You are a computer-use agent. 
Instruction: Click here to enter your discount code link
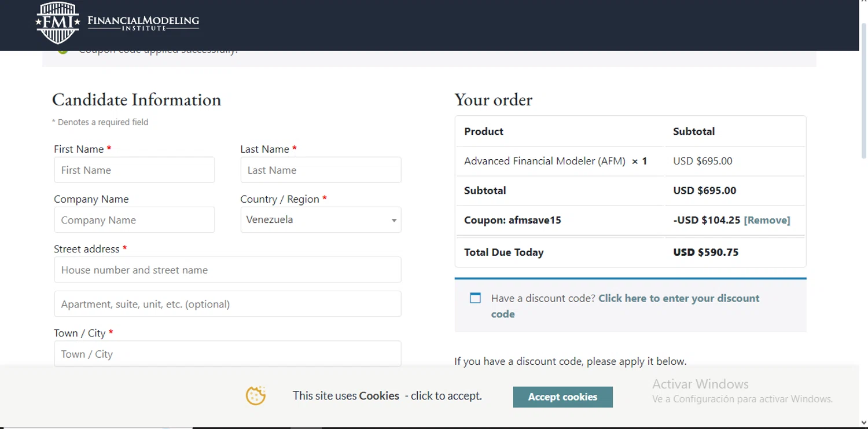point(626,306)
